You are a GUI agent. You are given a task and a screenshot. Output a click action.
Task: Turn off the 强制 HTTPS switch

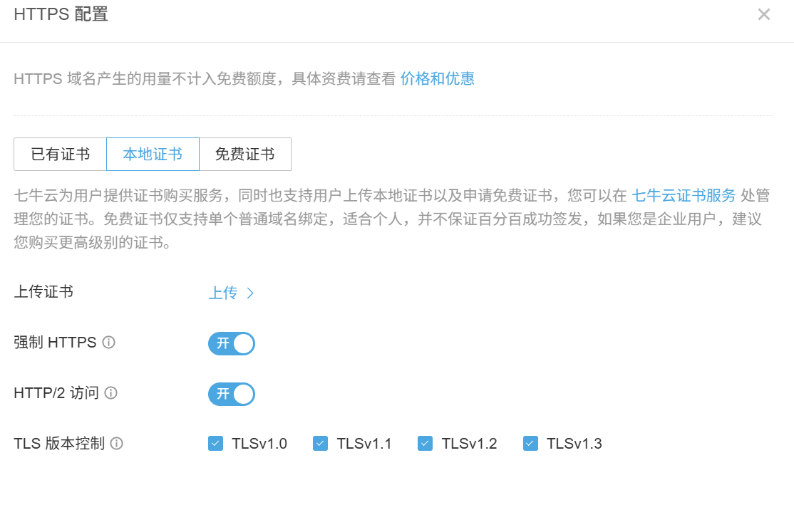tap(232, 343)
